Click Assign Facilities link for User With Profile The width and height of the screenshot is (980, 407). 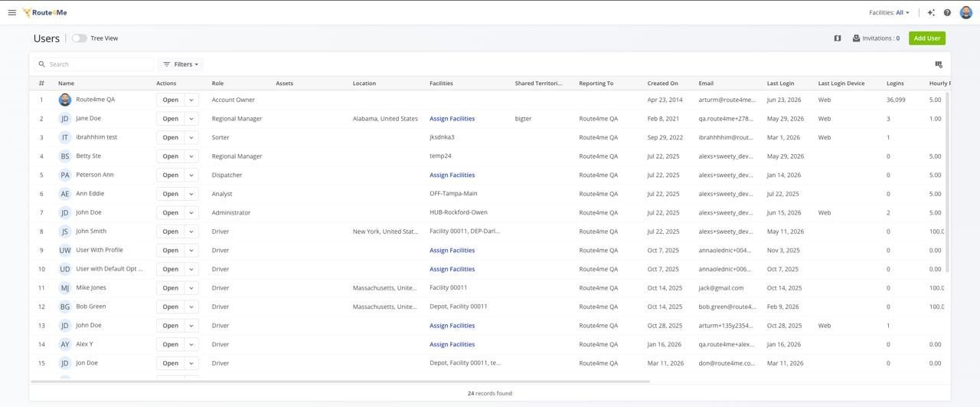coord(452,250)
